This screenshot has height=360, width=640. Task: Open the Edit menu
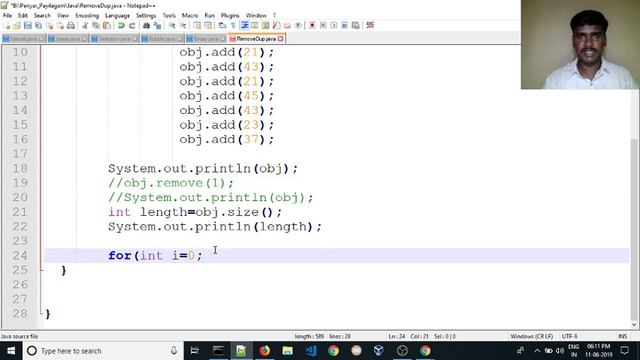[x=23, y=16]
